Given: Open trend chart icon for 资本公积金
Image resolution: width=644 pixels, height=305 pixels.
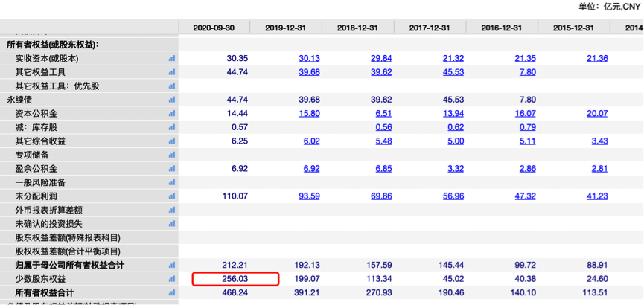Looking at the screenshot, I should tap(172, 114).
